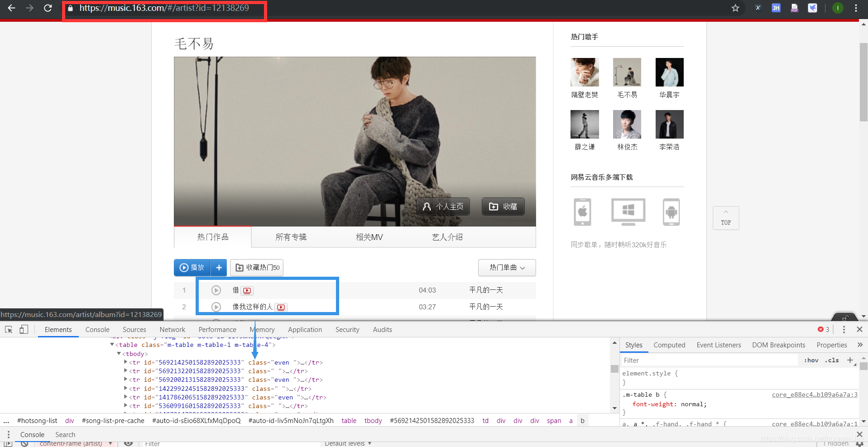868x447 pixels.
Task: Open the Chrome three-dot menu
Action: pos(856,8)
